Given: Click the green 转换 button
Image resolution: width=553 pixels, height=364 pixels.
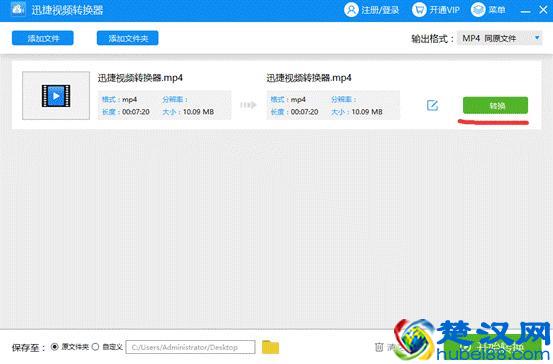Looking at the screenshot, I should (x=495, y=105).
